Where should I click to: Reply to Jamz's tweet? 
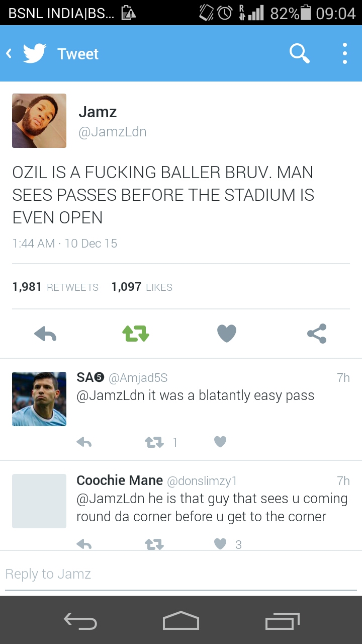coord(45,334)
